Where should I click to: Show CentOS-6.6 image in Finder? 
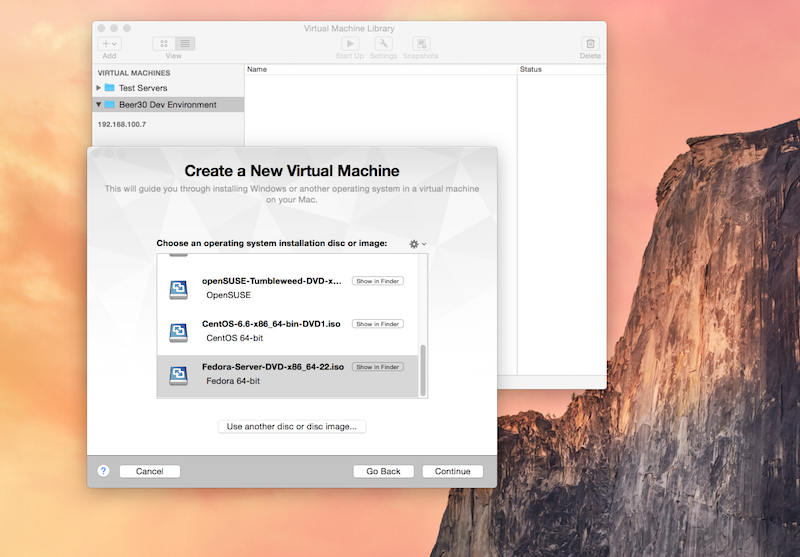point(378,324)
